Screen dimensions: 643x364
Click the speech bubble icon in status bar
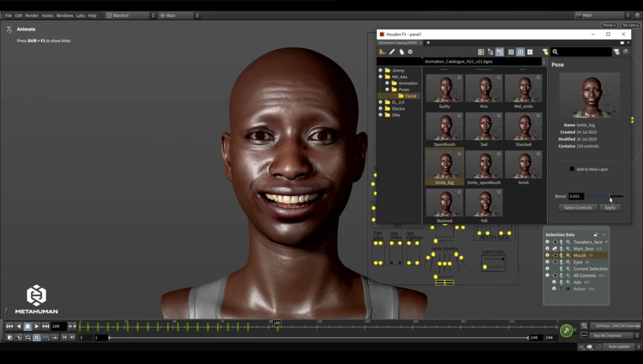pos(590,347)
